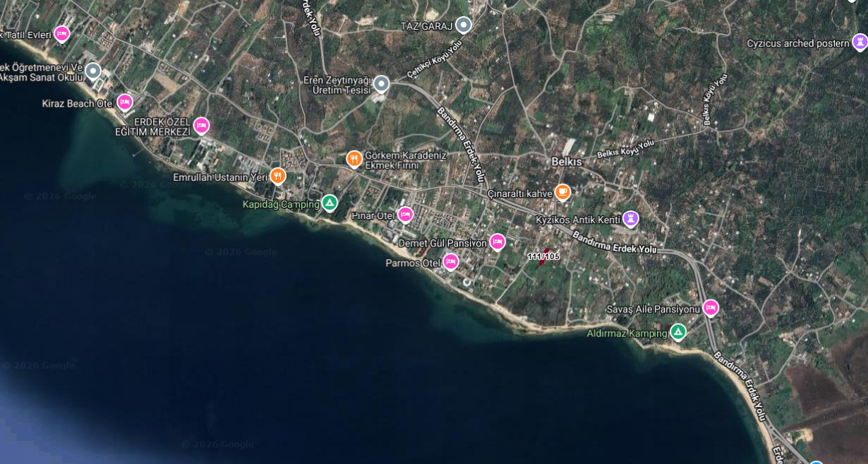The image size is (868, 464).
Task: Select the Cyzicus arched postern marker
Action: 860,42
